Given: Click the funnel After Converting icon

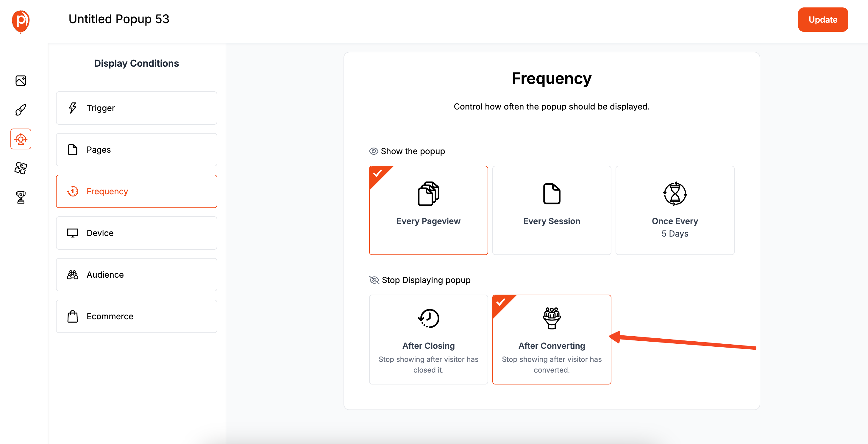Looking at the screenshot, I should (x=552, y=318).
